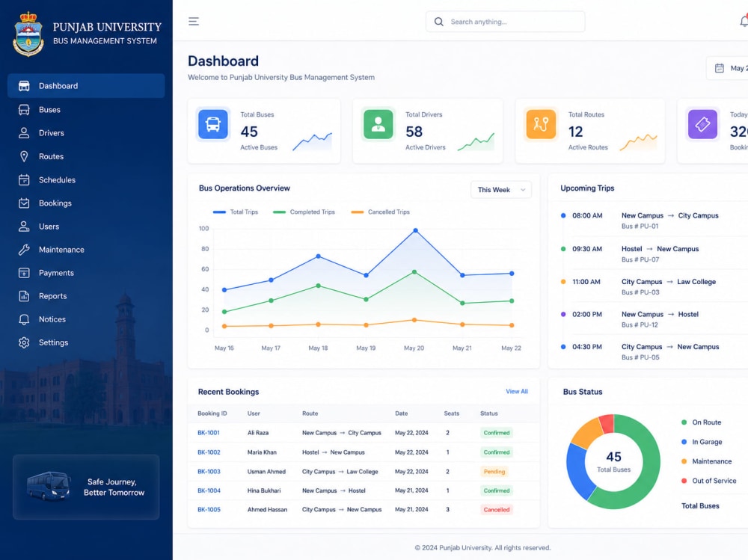Open booking BK-1004
Image resolution: width=748 pixels, height=560 pixels.
[209, 490]
